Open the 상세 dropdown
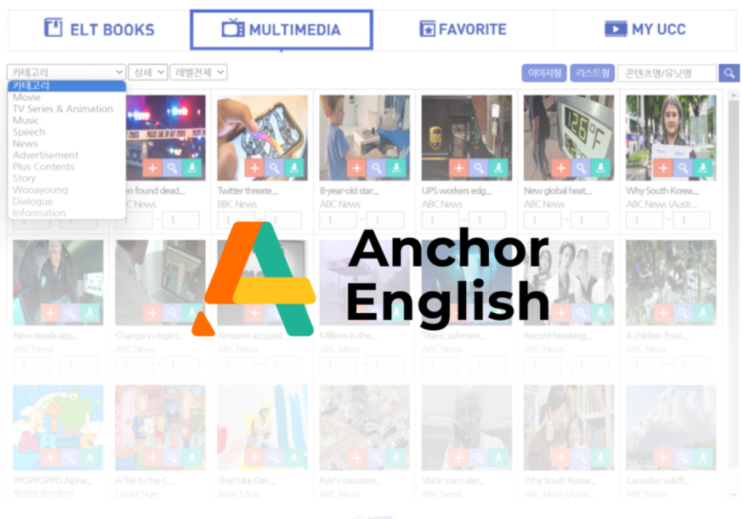Screen dimensions: 743x519 (x=148, y=72)
